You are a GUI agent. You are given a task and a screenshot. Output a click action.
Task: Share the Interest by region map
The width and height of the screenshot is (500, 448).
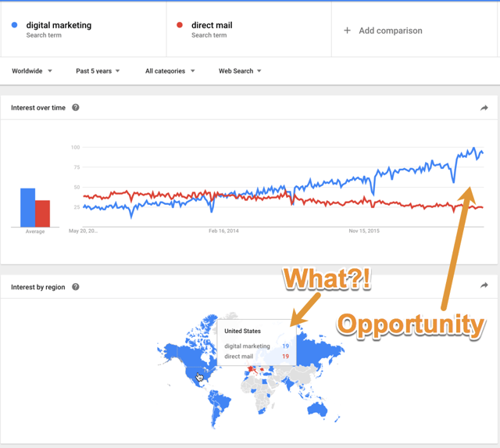[484, 285]
